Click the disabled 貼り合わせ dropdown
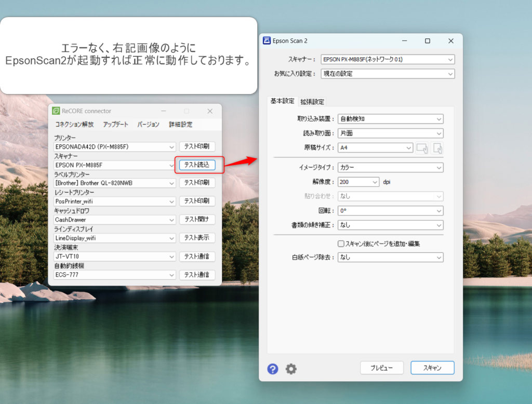 (x=391, y=196)
